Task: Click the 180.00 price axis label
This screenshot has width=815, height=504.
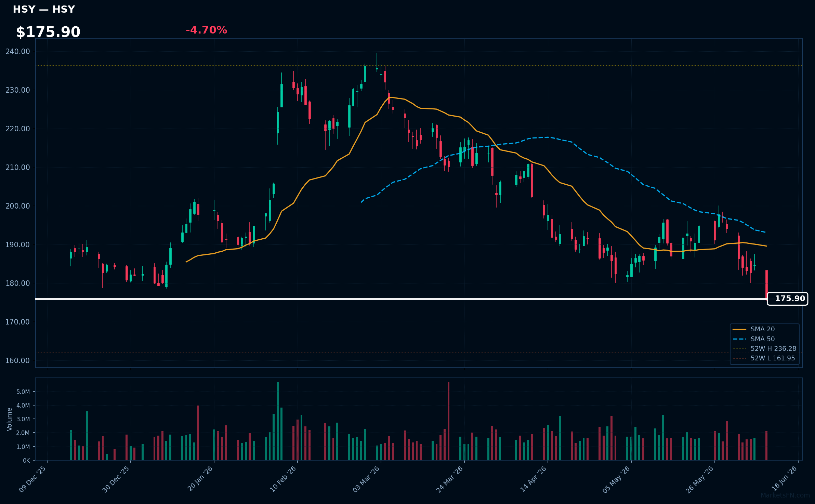Action: pyautogui.click(x=18, y=283)
